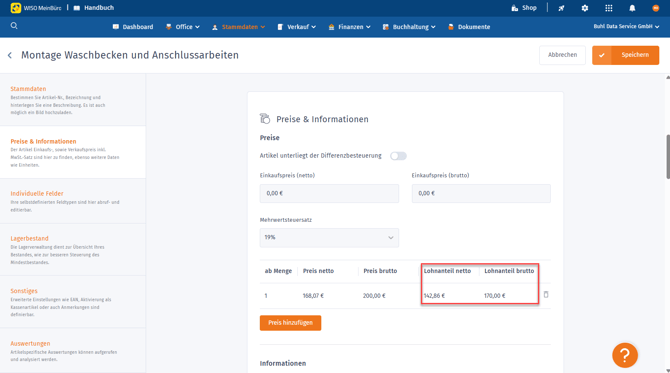Click the search magnifier icon
The image size is (670, 373).
pyautogui.click(x=14, y=26)
